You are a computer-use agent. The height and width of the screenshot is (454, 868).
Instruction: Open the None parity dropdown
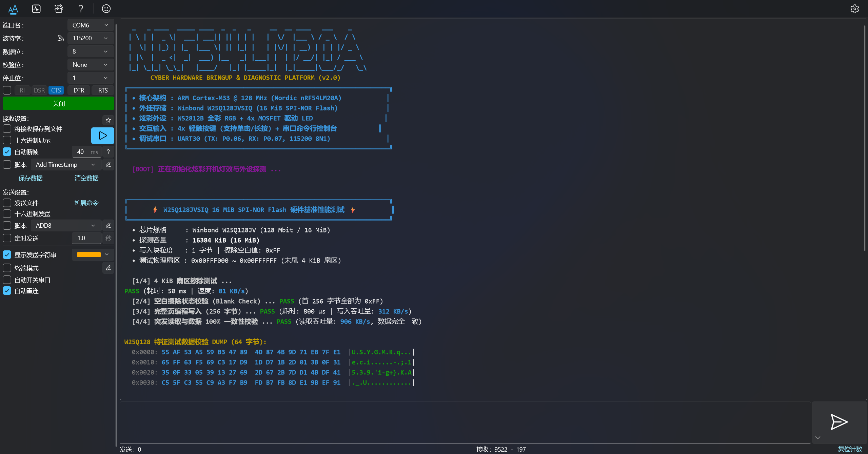pyautogui.click(x=91, y=65)
